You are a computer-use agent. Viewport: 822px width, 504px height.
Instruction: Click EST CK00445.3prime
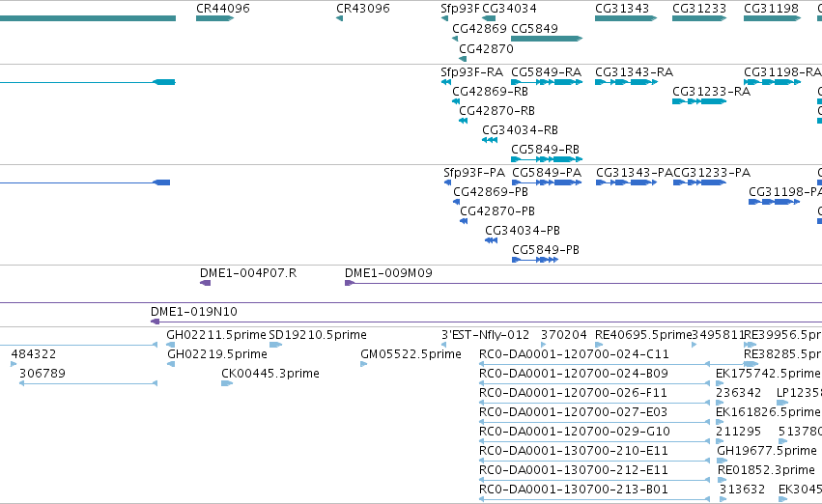tap(270, 374)
